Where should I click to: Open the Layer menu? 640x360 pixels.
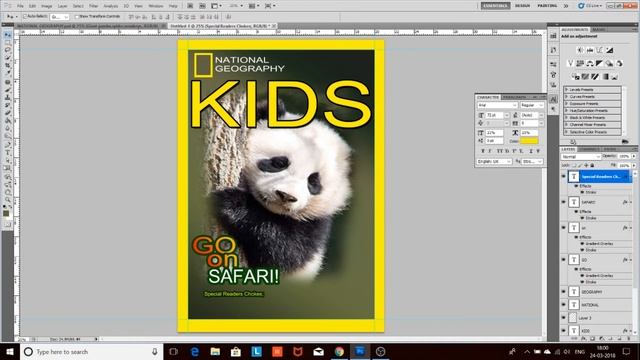point(62,6)
